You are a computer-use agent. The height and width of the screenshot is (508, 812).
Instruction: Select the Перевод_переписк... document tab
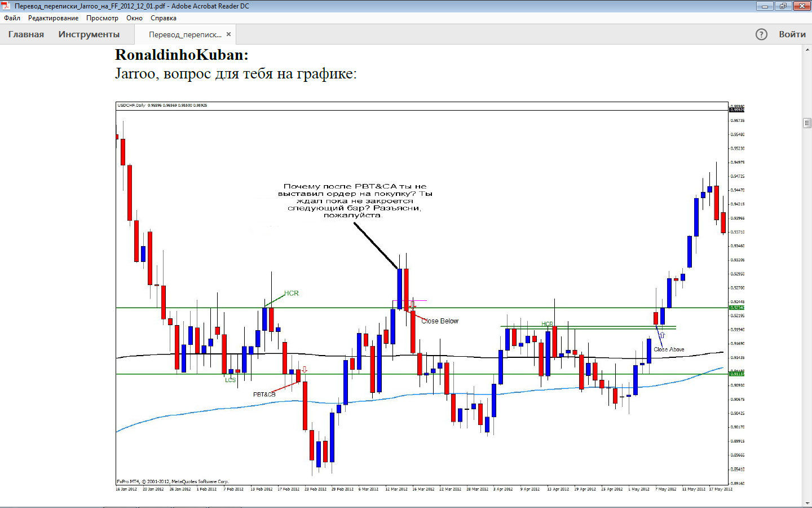[x=185, y=34]
